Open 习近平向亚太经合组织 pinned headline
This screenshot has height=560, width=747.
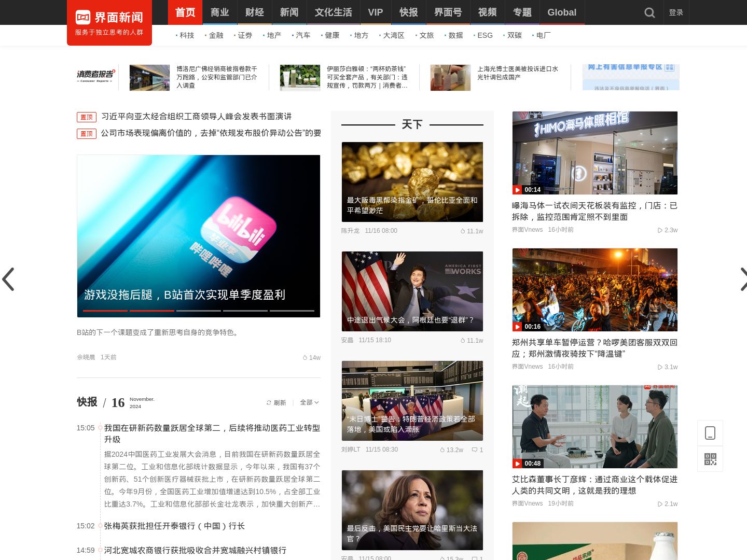click(197, 117)
